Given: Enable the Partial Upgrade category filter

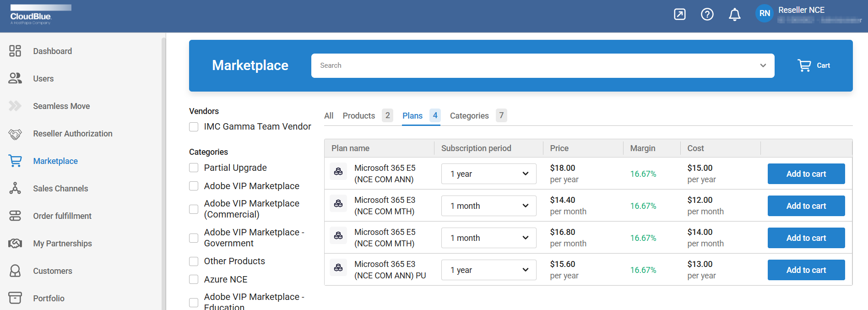Looking at the screenshot, I should point(194,168).
